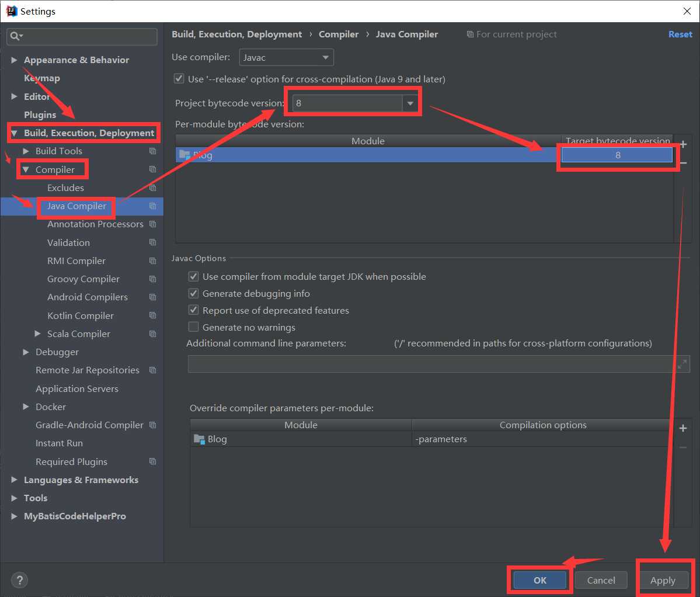This screenshot has width=700, height=597.
Task: Click the search magnifier icon in settings
Action: (15, 36)
